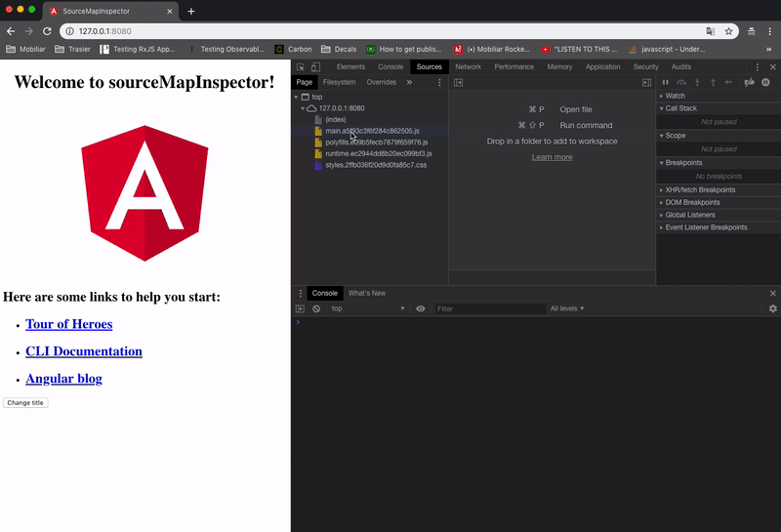Screen dimensions: 781x532
Task: Bookmark this page with the star icon
Action: 728,31
